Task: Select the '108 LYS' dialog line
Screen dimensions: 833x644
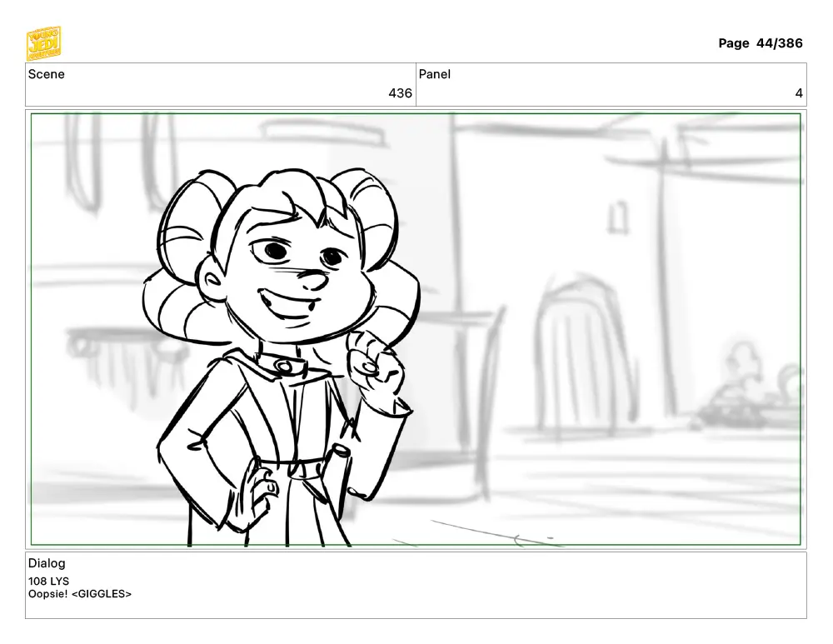Action: pyautogui.click(x=48, y=581)
